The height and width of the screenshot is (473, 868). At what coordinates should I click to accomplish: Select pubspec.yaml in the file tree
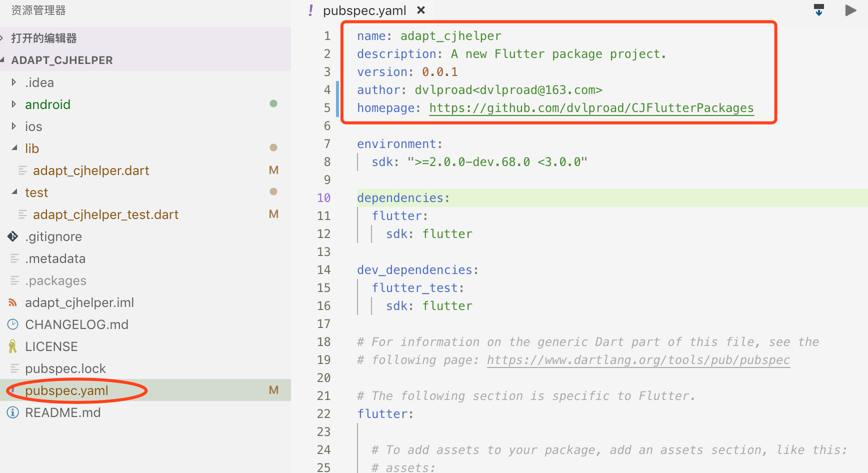66,390
